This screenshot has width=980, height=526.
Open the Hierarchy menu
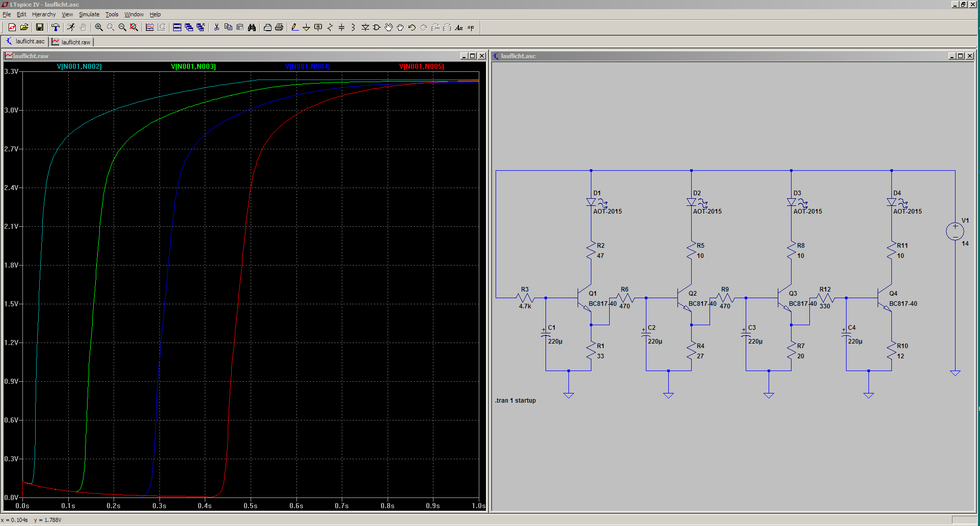point(44,14)
